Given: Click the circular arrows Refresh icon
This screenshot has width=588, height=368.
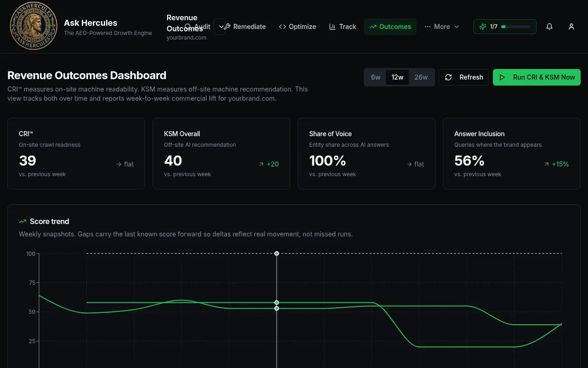Looking at the screenshot, I should (x=448, y=77).
